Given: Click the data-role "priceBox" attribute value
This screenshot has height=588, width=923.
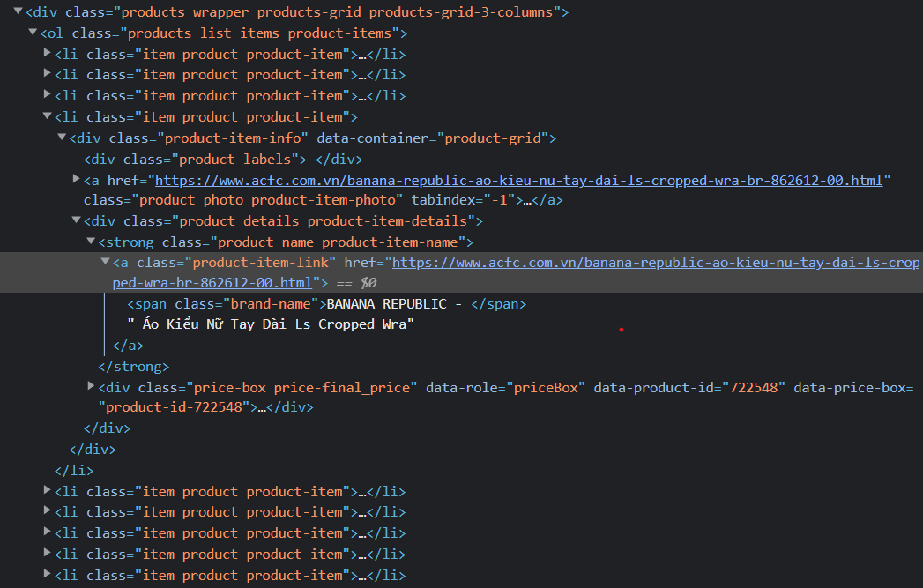Looking at the screenshot, I should [x=546, y=388].
